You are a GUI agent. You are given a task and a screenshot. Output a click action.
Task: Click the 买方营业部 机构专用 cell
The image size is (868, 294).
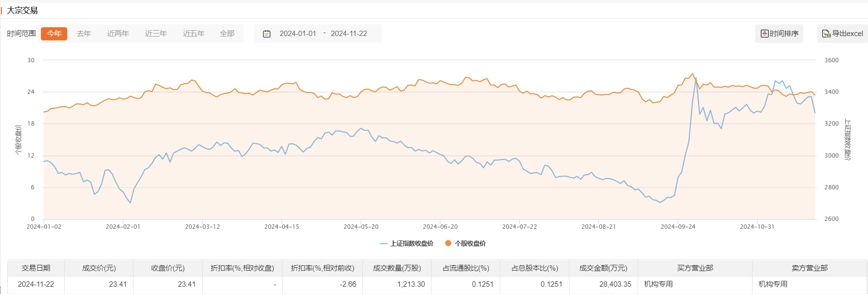pos(658,284)
